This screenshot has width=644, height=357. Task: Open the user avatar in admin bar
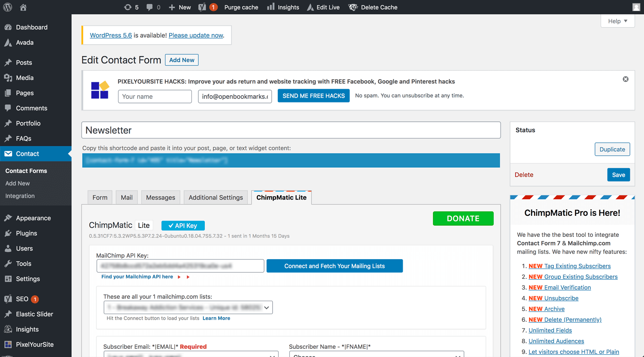pyautogui.click(x=636, y=7)
